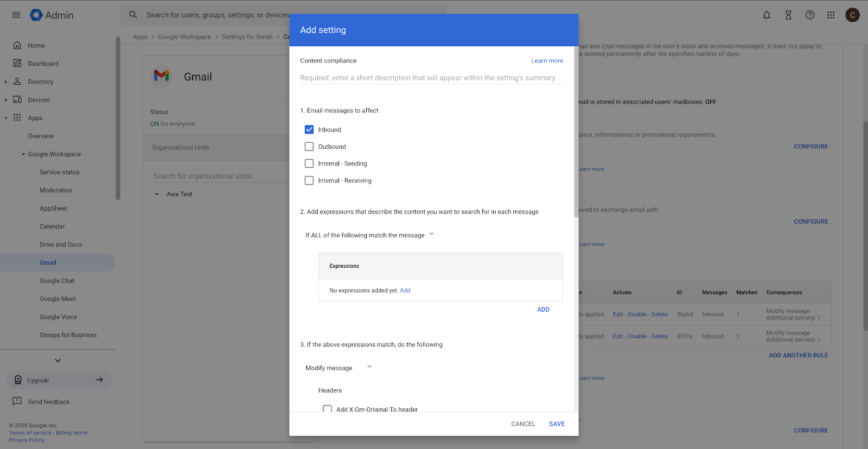868x449 pixels.
Task: Open Overview in the sidebar
Action: [x=41, y=136]
